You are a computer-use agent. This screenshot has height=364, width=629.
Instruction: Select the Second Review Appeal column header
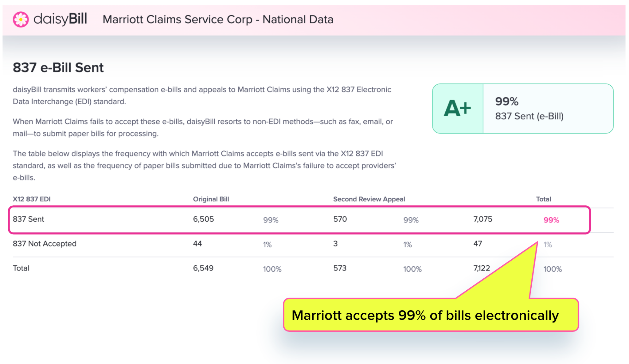(x=369, y=199)
